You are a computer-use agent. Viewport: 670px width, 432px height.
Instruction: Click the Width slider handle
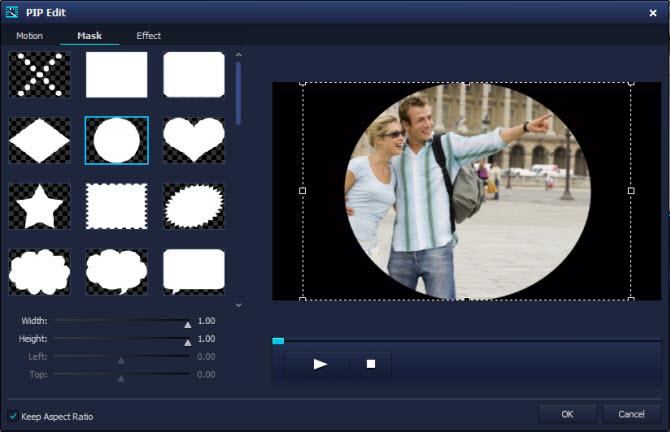pos(188,325)
